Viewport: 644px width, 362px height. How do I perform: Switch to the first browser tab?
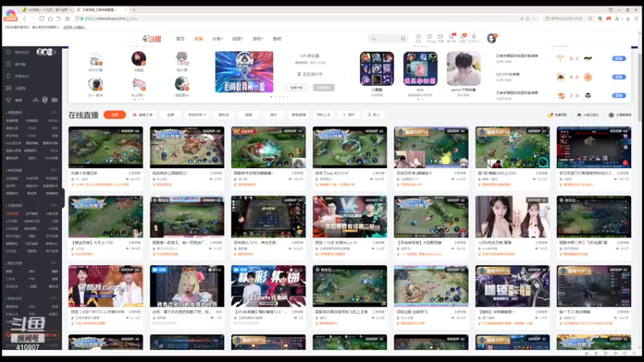pos(46,10)
